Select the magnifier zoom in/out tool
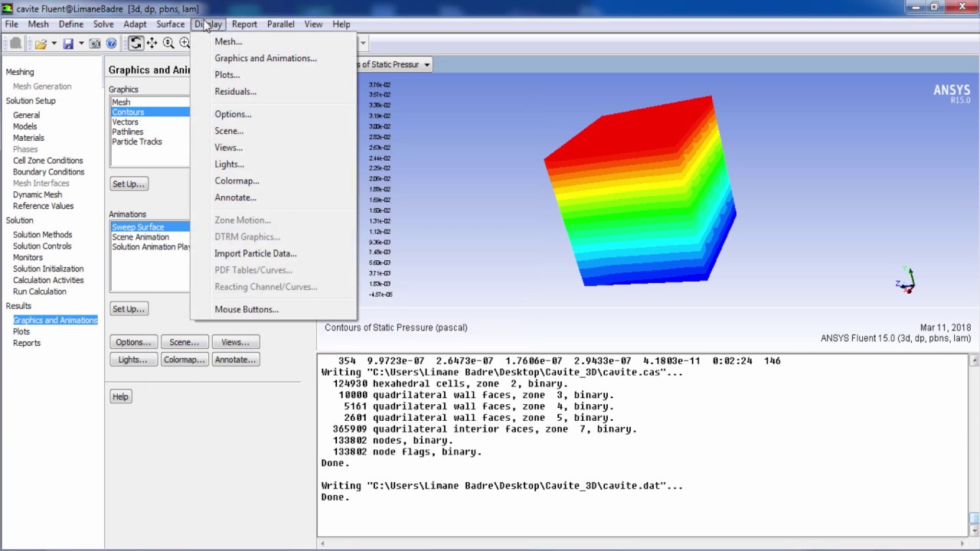This screenshot has width=980, height=551. [168, 44]
